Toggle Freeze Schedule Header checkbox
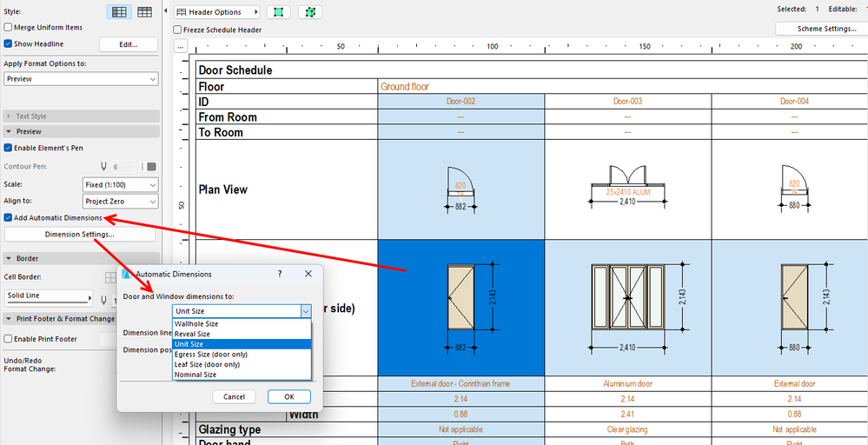Viewport: 868px width, 445px height. (x=176, y=30)
